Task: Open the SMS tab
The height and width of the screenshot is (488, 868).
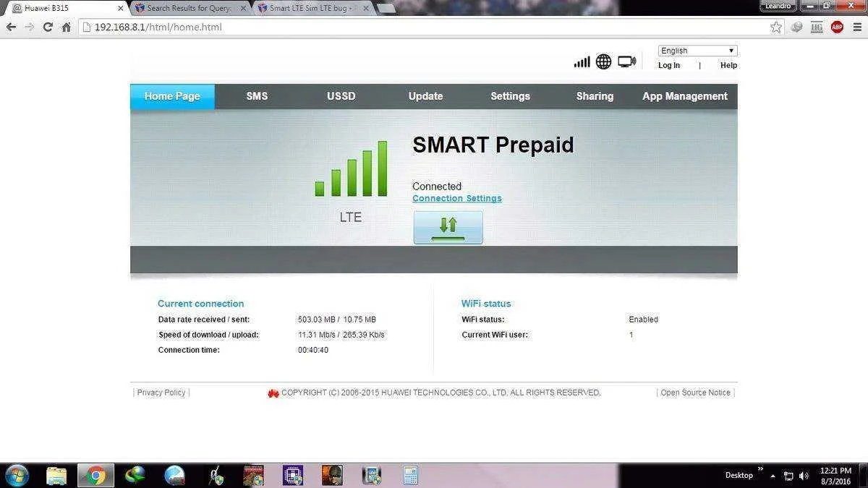Action: tap(257, 96)
